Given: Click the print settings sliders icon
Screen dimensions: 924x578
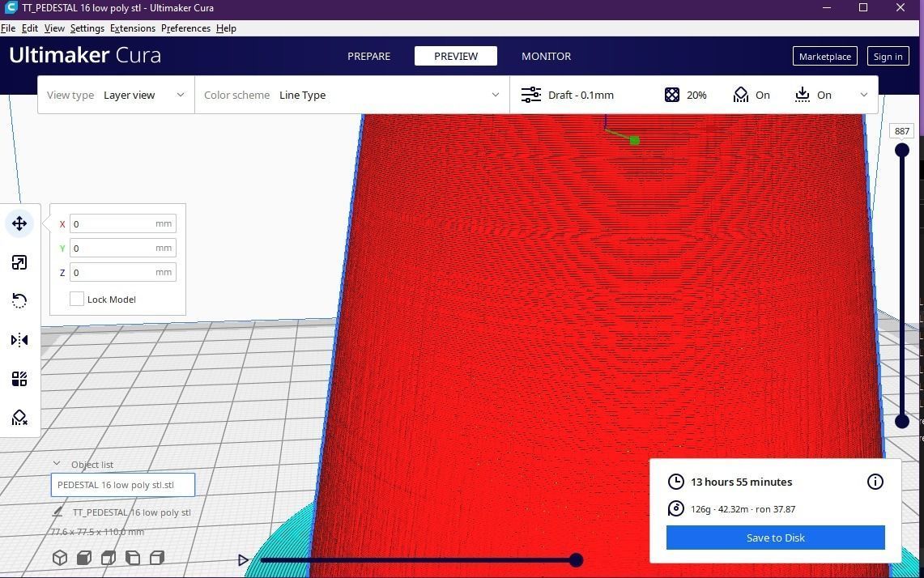Looking at the screenshot, I should point(531,95).
